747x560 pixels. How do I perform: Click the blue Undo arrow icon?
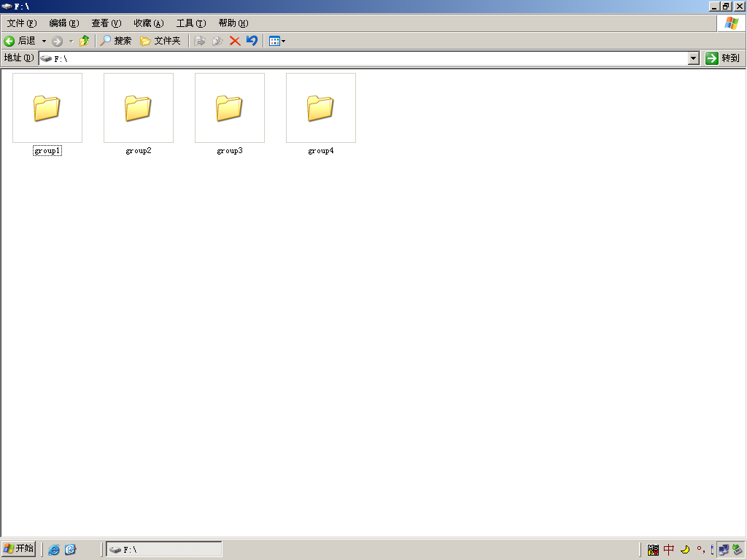click(252, 41)
